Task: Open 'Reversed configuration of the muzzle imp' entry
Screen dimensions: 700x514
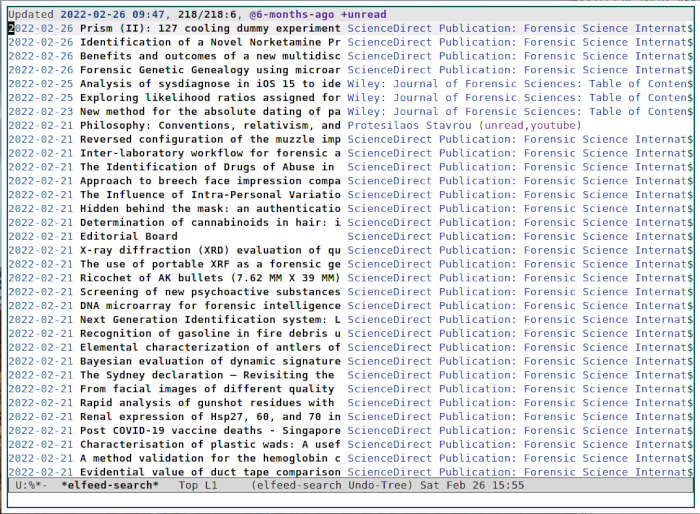Action: tap(210, 139)
